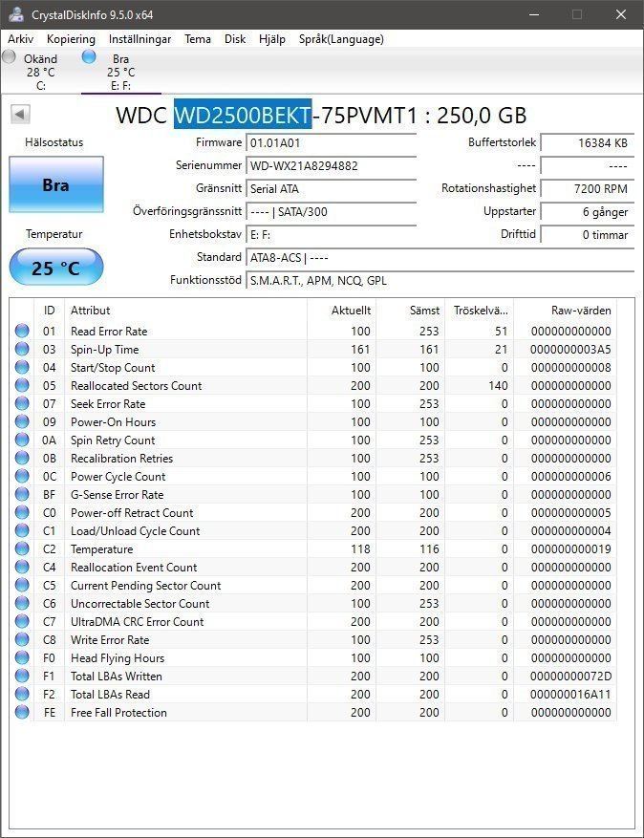This screenshot has width=644, height=838.
Task: Click the Enhetsbokstav field E: F:
Action: [x=331, y=235]
